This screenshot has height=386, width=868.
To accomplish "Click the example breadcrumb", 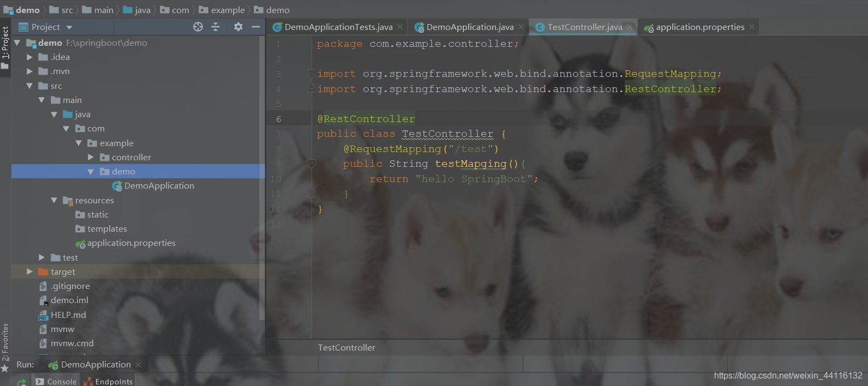I will 222,10.
